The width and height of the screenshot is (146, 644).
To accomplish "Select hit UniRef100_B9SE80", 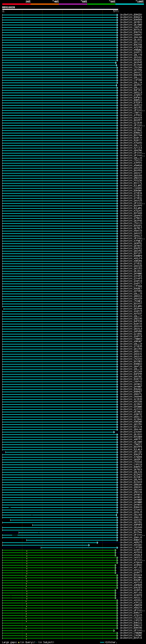I will 131,60.
